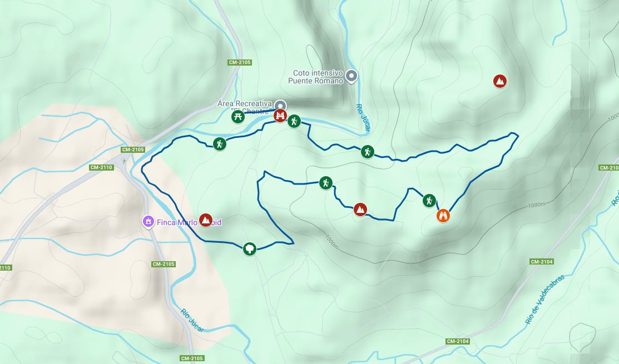Select hiker waypoint left of the trail mountain marker
Image resolution: width=619 pixels, height=364 pixels.
326,183
